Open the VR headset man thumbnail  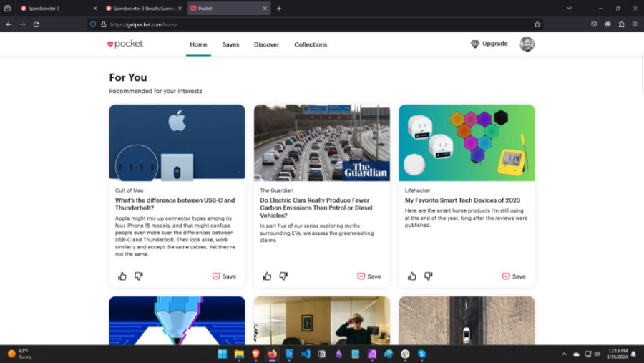point(322,321)
